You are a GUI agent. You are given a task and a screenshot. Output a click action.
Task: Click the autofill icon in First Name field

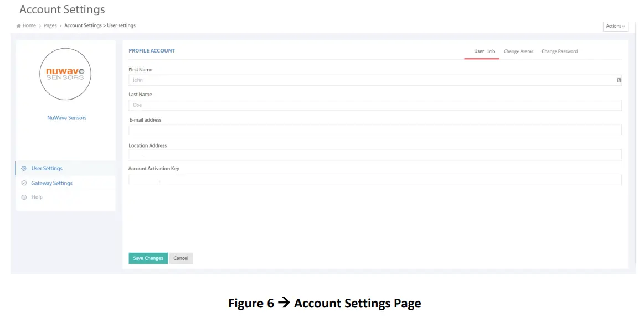click(x=619, y=80)
